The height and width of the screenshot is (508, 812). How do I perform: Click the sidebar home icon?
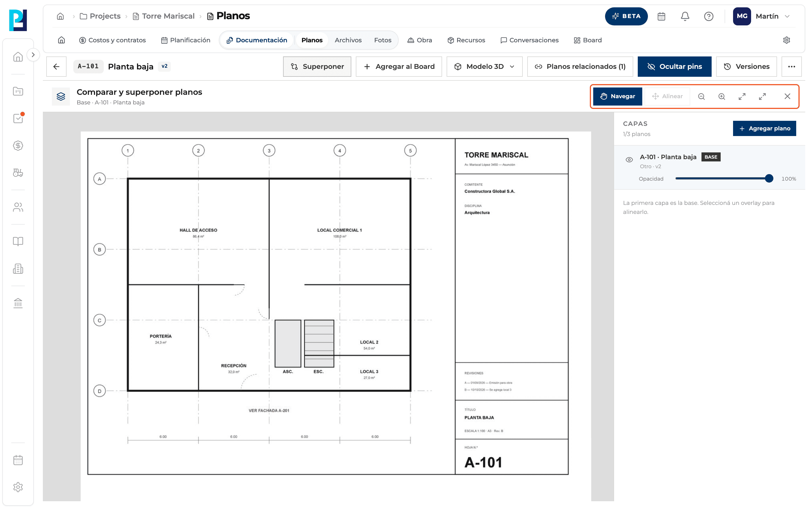(18, 57)
